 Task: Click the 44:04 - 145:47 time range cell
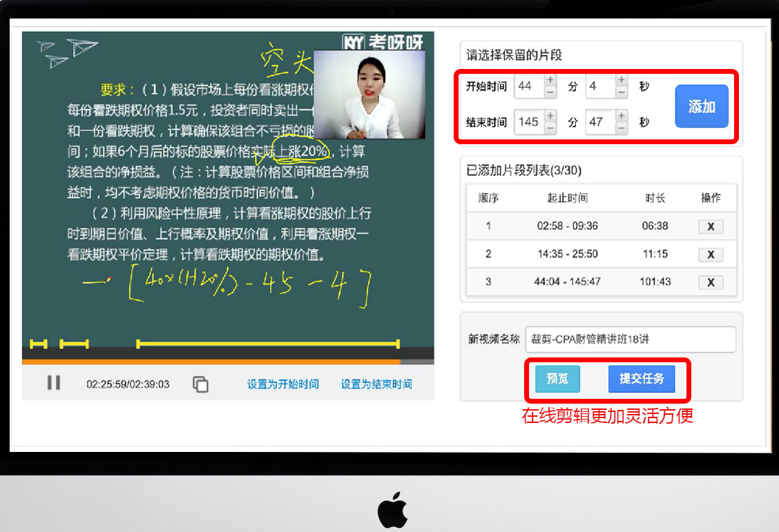[568, 282]
